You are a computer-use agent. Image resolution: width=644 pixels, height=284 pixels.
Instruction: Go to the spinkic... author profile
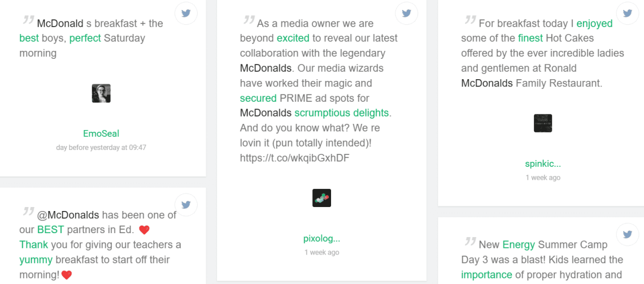pos(543,164)
